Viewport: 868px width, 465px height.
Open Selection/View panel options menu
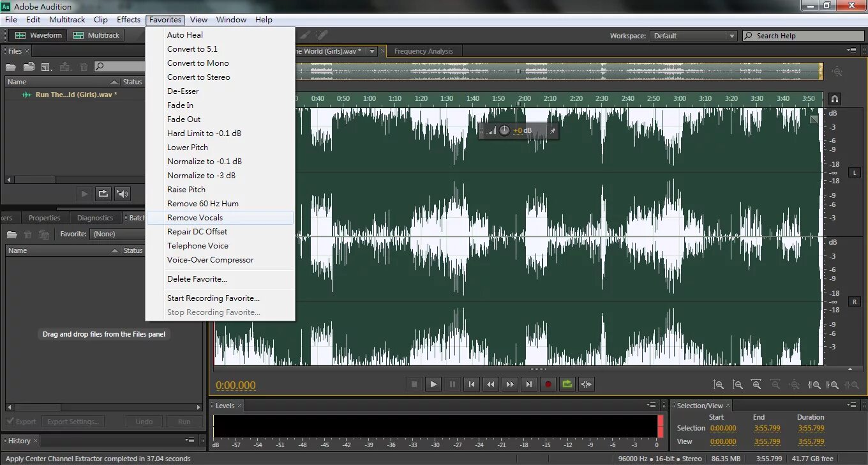pos(852,405)
